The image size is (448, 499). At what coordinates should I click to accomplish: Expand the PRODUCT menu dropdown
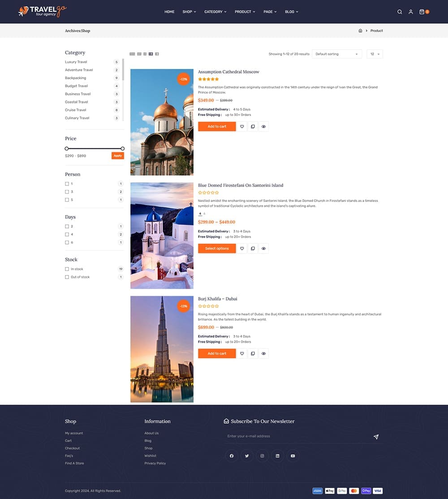[x=245, y=12]
